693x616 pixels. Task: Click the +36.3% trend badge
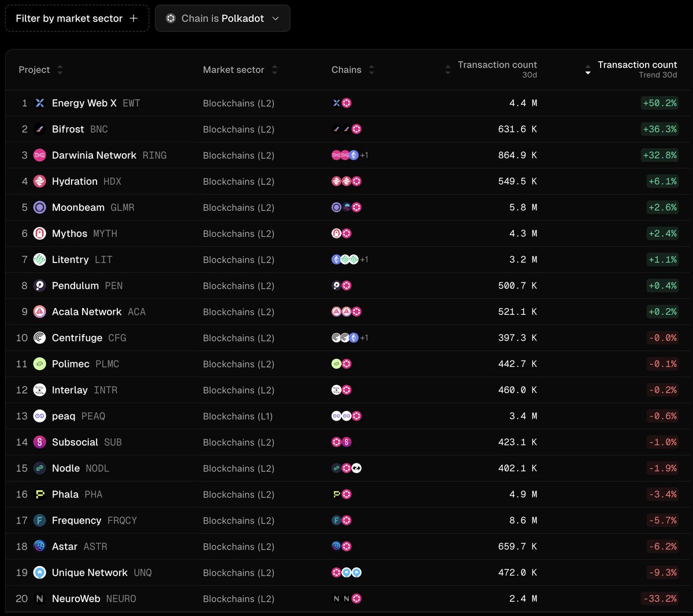click(660, 129)
